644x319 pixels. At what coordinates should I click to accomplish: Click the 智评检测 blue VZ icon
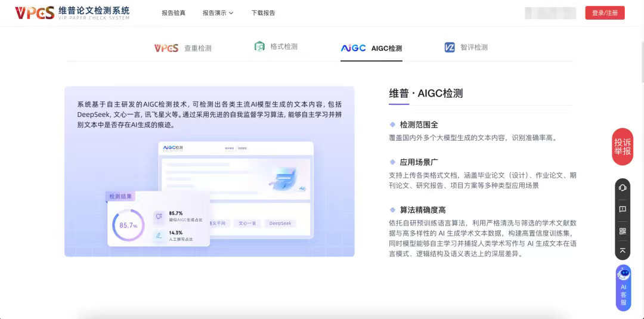coord(450,47)
